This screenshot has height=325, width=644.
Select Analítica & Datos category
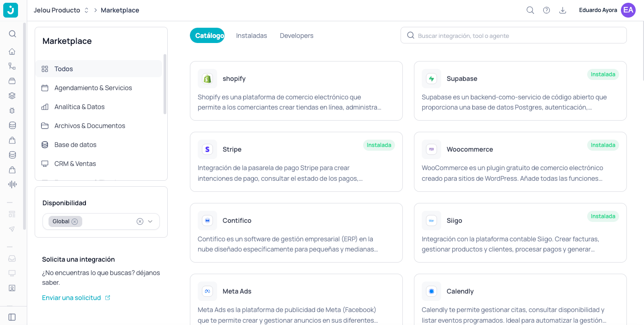pos(99,107)
